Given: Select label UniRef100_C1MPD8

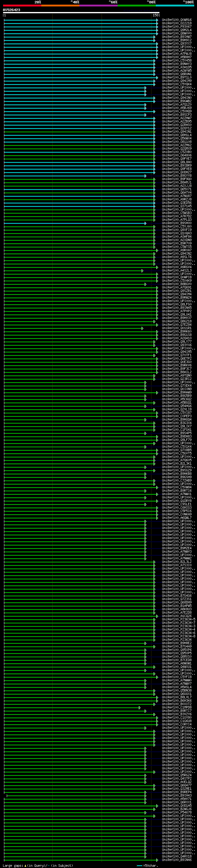Looking at the screenshot, I should 176,707.
